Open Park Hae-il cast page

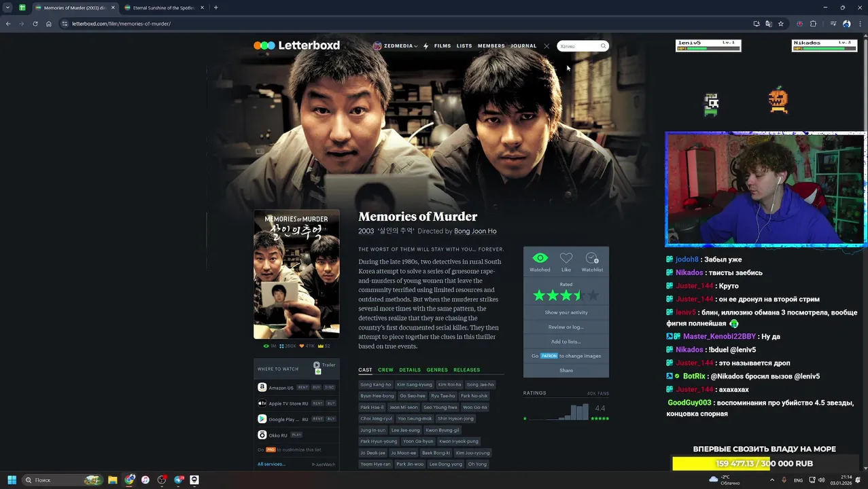pyautogui.click(x=372, y=407)
